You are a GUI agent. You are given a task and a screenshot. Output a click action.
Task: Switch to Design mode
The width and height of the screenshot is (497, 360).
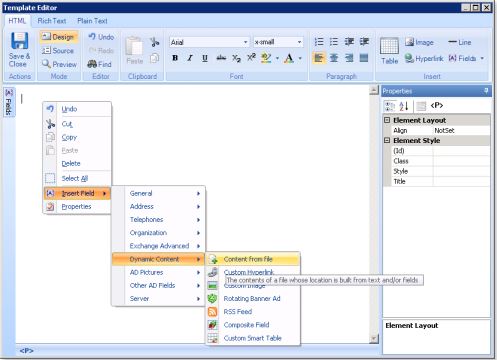59,37
